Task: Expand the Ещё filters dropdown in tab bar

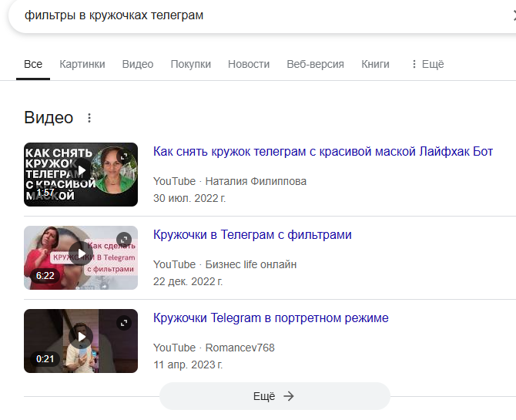Action: pyautogui.click(x=427, y=65)
